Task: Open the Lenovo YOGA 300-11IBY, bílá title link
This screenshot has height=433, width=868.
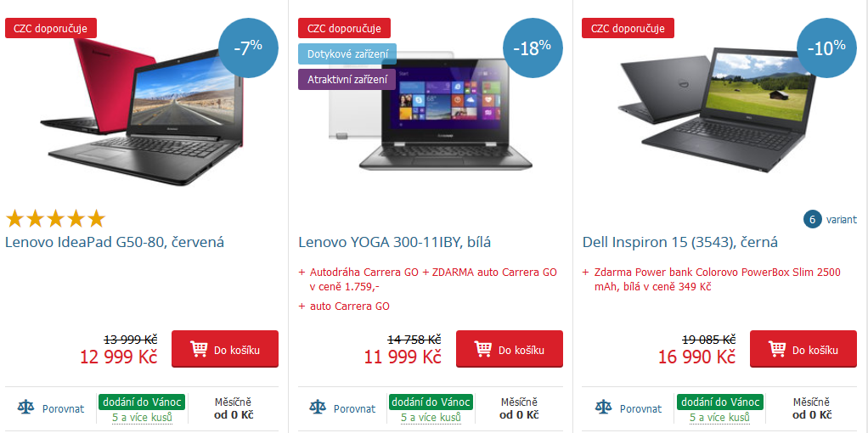Action: [x=395, y=242]
